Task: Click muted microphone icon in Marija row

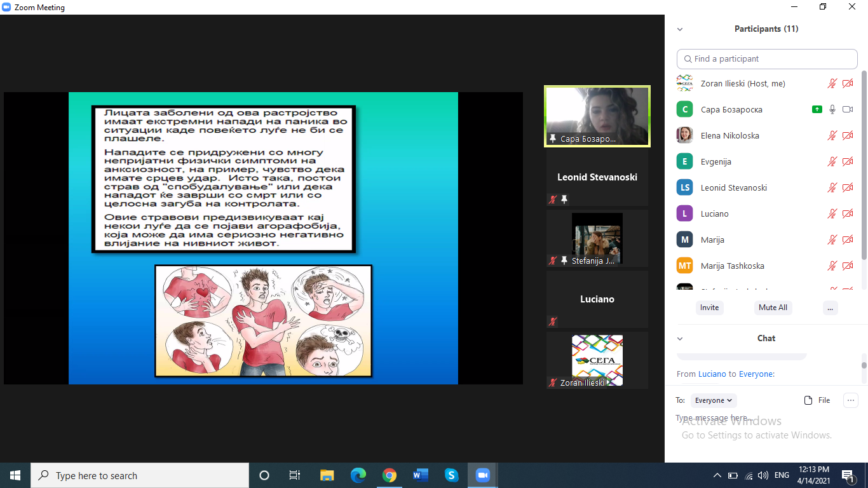Action: (832, 240)
